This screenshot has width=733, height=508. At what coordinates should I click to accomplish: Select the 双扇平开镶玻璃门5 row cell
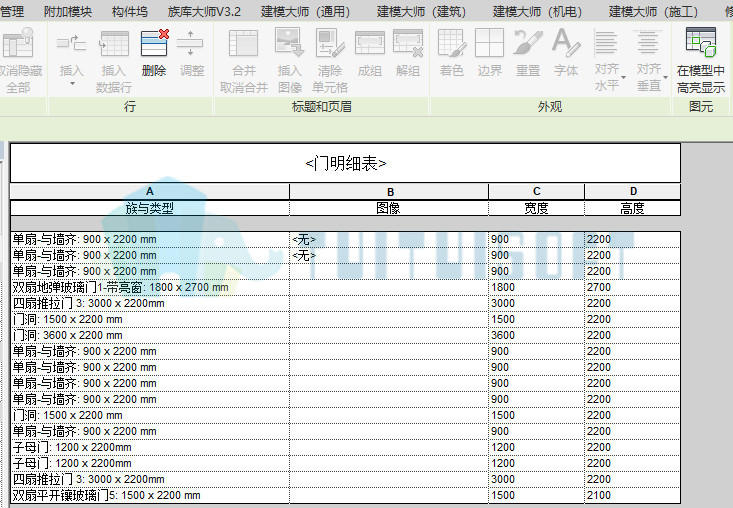pos(150,495)
